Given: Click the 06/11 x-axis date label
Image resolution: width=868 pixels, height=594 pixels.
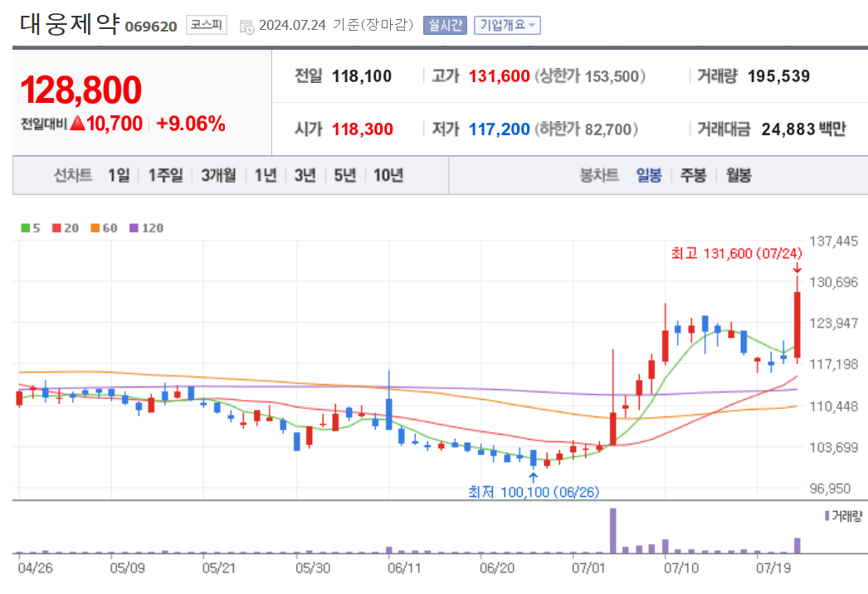Looking at the screenshot, I should pyautogui.click(x=405, y=568).
